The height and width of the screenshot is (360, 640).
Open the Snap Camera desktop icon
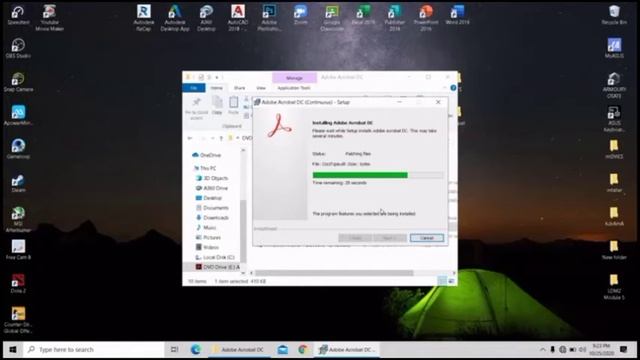click(18, 82)
